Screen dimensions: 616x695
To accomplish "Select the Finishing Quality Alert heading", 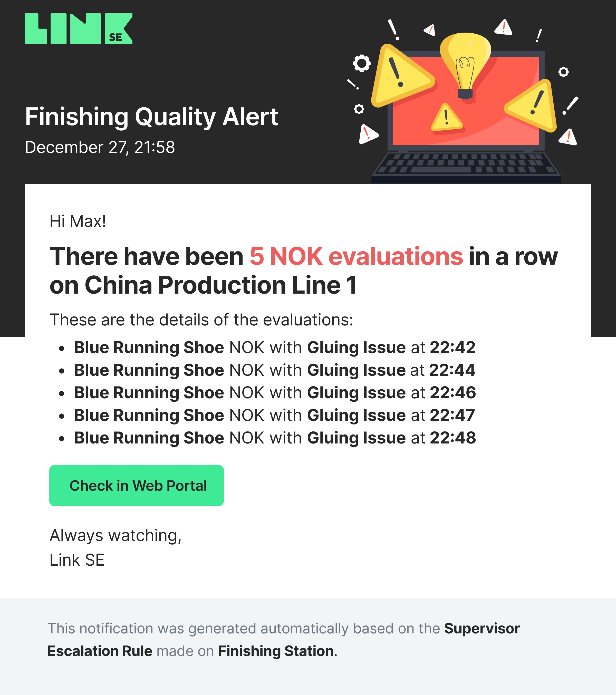I will click(x=152, y=117).
